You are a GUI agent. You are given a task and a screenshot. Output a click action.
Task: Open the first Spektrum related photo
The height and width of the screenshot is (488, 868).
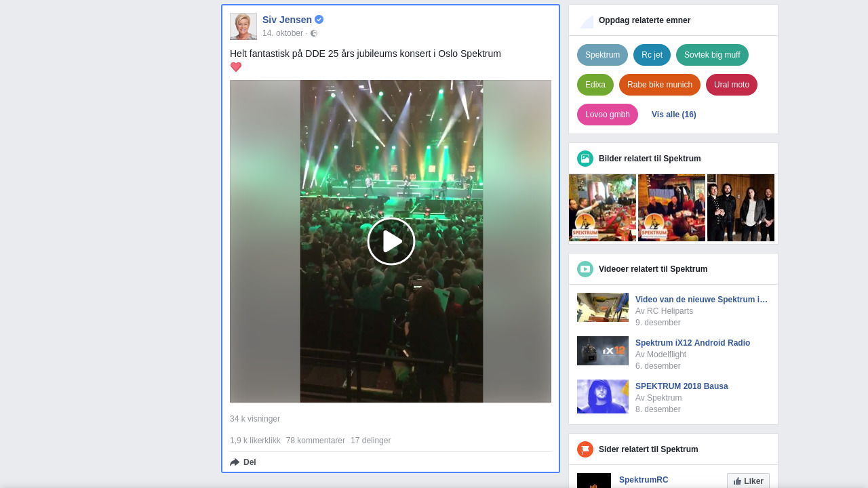(x=602, y=207)
